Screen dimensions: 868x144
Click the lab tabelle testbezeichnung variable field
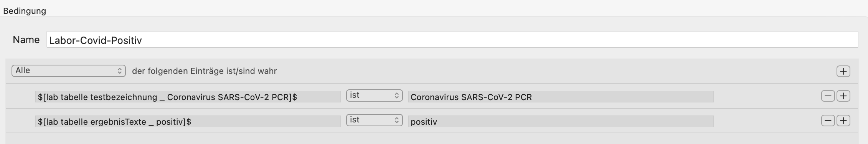click(x=188, y=97)
